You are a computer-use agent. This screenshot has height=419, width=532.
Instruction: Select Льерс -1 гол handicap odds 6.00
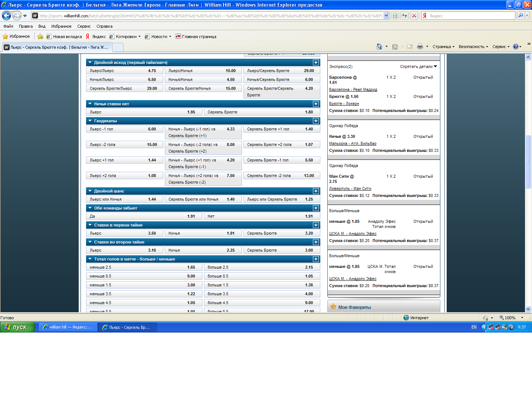pyautogui.click(x=125, y=129)
